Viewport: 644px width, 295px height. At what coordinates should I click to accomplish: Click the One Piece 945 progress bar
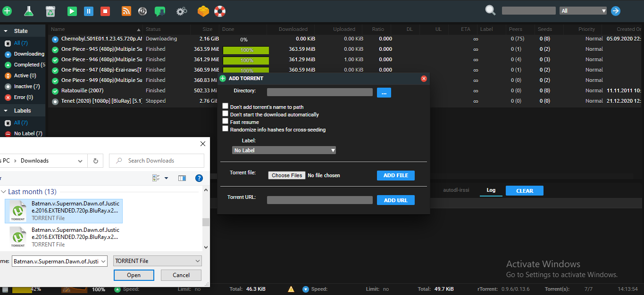click(246, 49)
